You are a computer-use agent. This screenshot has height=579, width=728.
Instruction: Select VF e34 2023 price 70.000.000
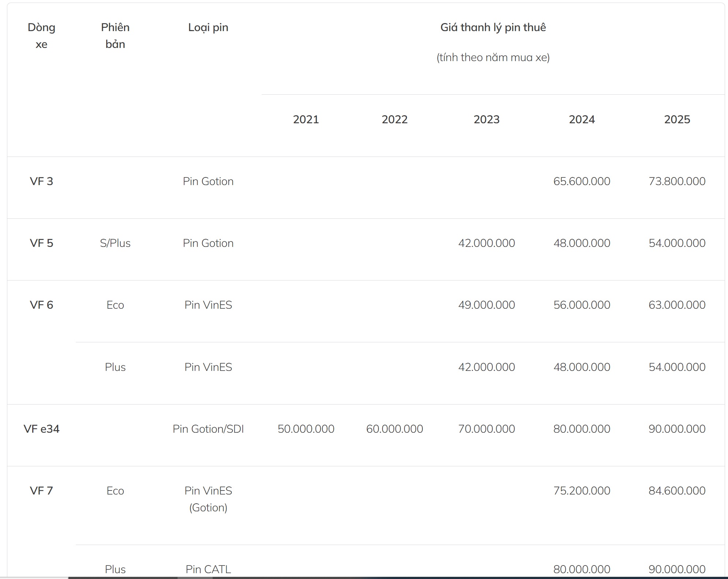(486, 429)
